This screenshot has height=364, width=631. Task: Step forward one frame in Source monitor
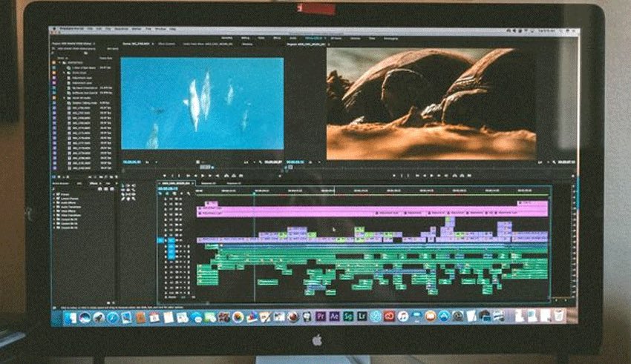209,176
